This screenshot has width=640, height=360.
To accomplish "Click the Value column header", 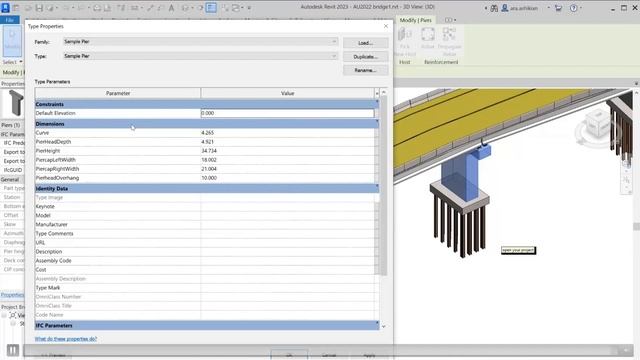I will [x=287, y=93].
